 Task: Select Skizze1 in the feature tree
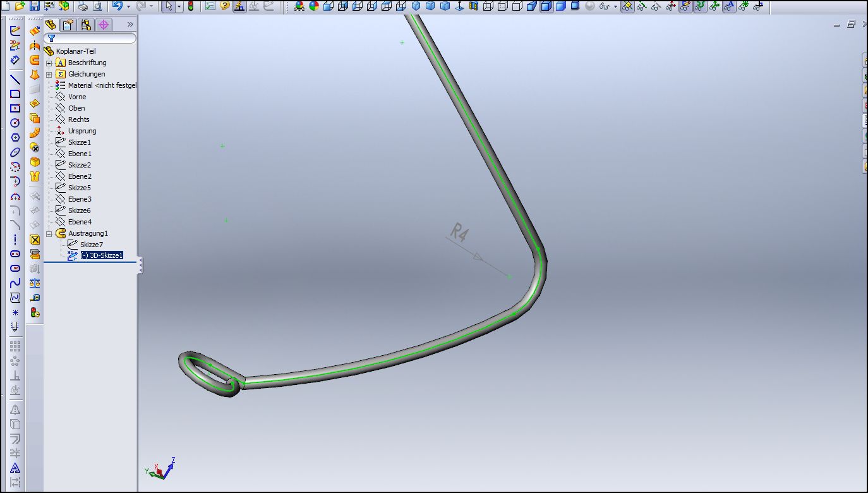click(80, 142)
